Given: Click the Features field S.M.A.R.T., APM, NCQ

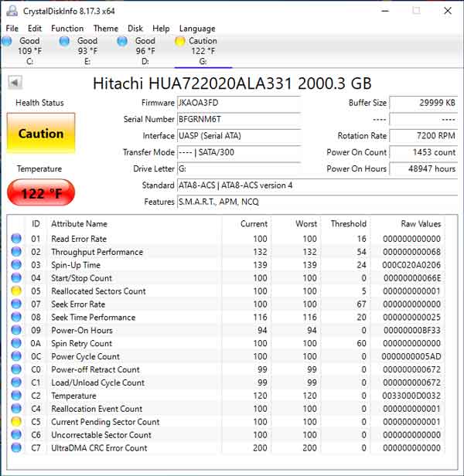Looking at the screenshot, I should [x=317, y=202].
